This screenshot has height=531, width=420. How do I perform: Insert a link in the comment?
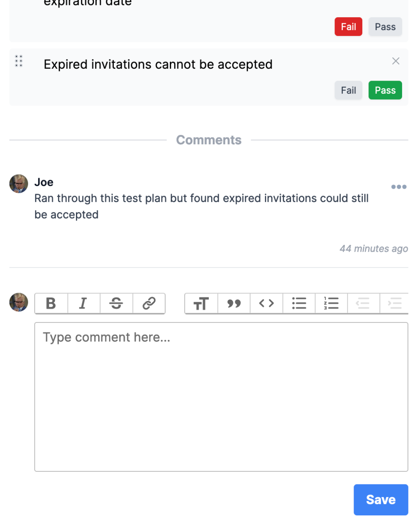click(149, 303)
